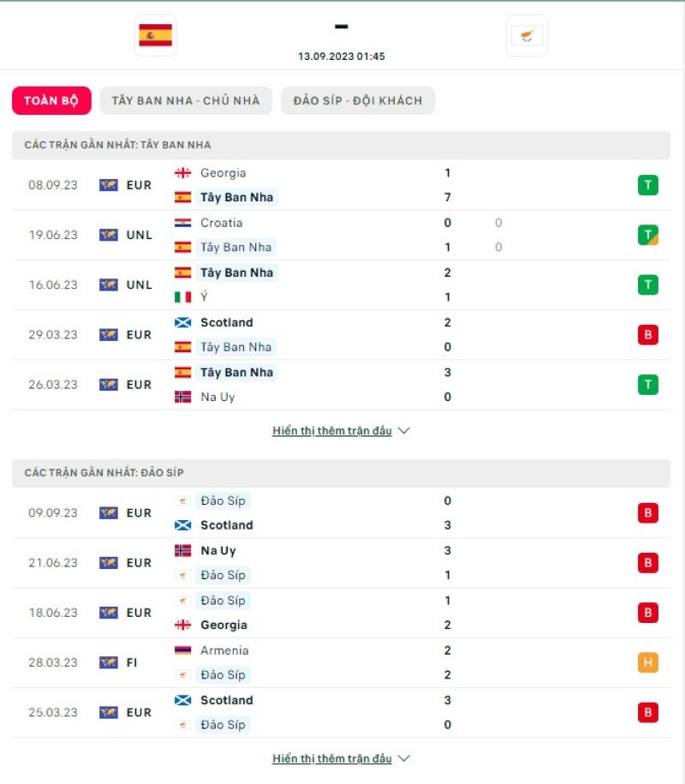Click UNL competition icon on 19.06.23 row
Screen dimensions: 685x784
point(109,235)
